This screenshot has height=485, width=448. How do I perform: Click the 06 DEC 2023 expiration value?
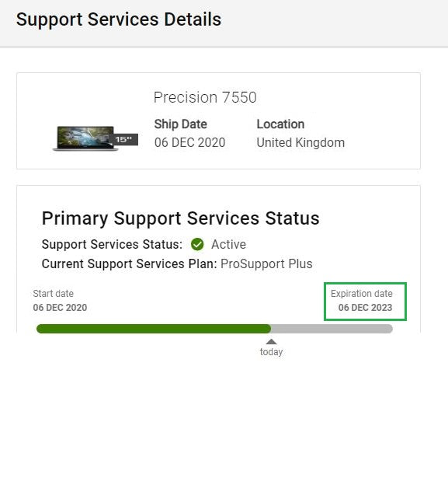click(365, 308)
